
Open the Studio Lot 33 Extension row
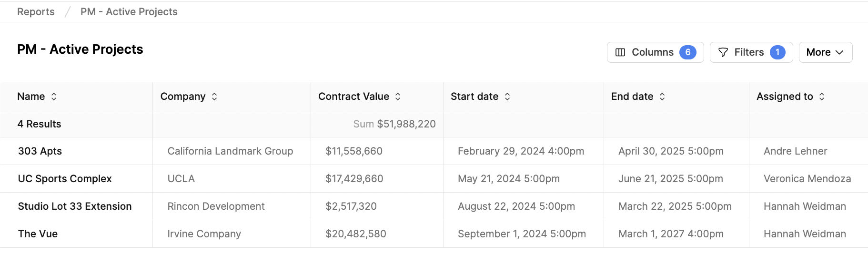(75, 206)
